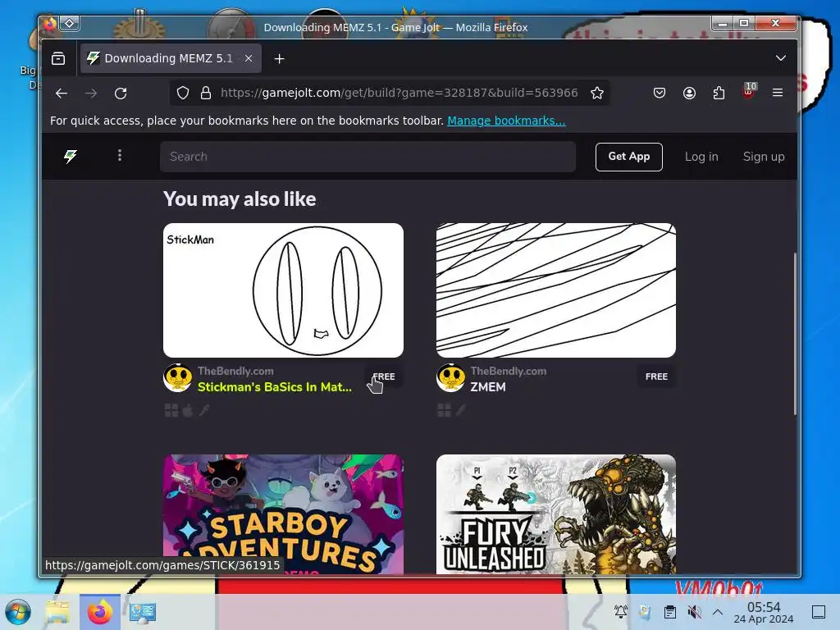
Task: Open the Windows Start orb
Action: click(x=18, y=612)
